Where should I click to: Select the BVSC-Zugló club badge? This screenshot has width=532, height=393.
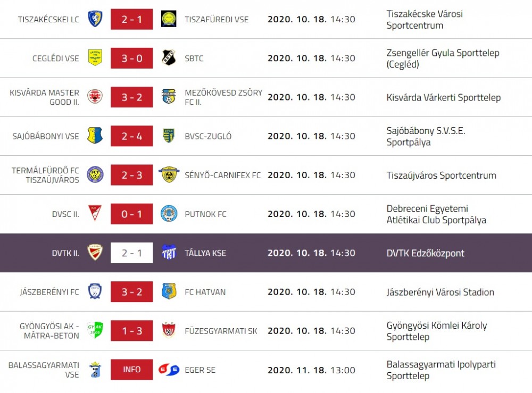169,136
